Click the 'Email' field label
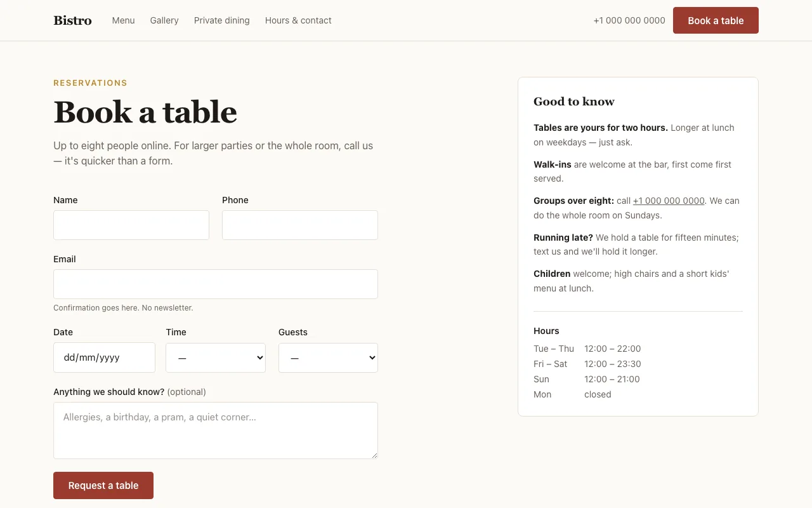The width and height of the screenshot is (812, 508). coord(65,259)
